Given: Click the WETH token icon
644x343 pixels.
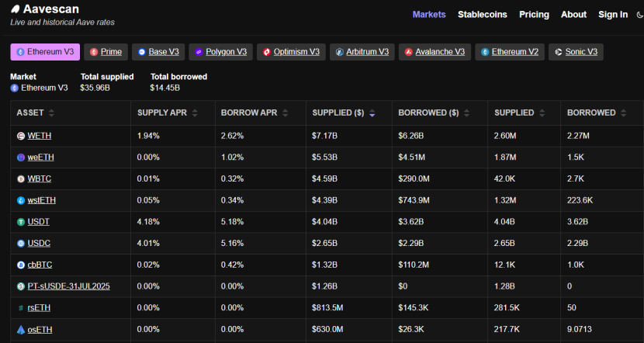Looking at the screenshot, I should click(x=21, y=136).
